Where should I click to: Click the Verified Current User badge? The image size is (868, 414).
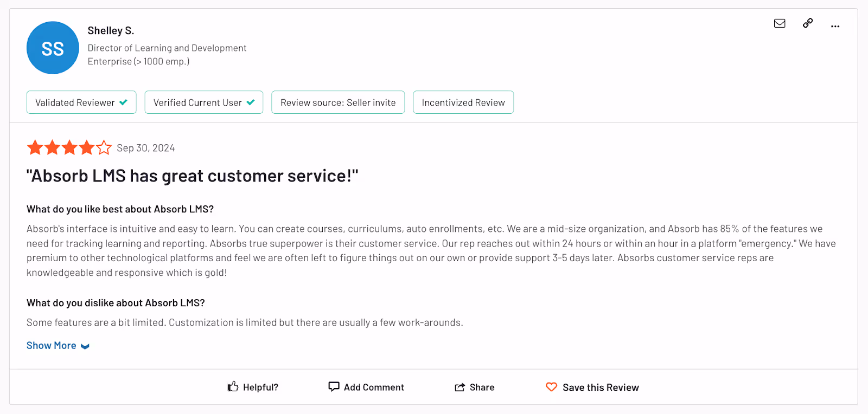click(x=204, y=102)
